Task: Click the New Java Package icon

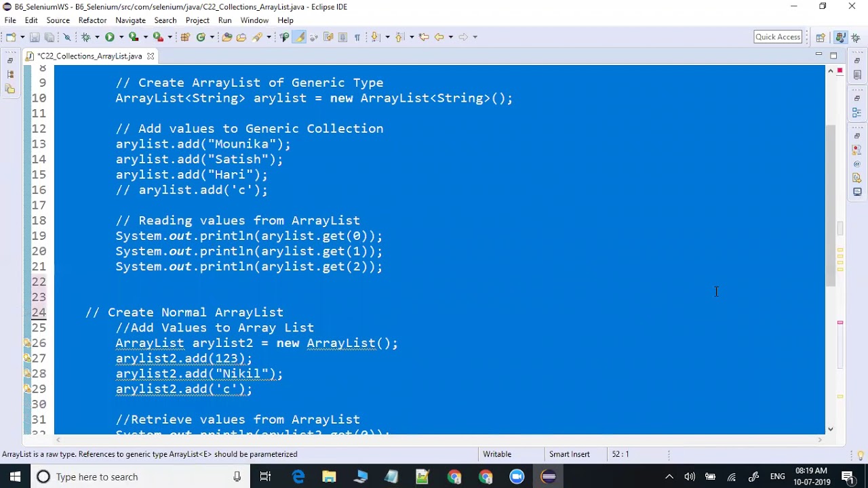Action: pyautogui.click(x=185, y=37)
